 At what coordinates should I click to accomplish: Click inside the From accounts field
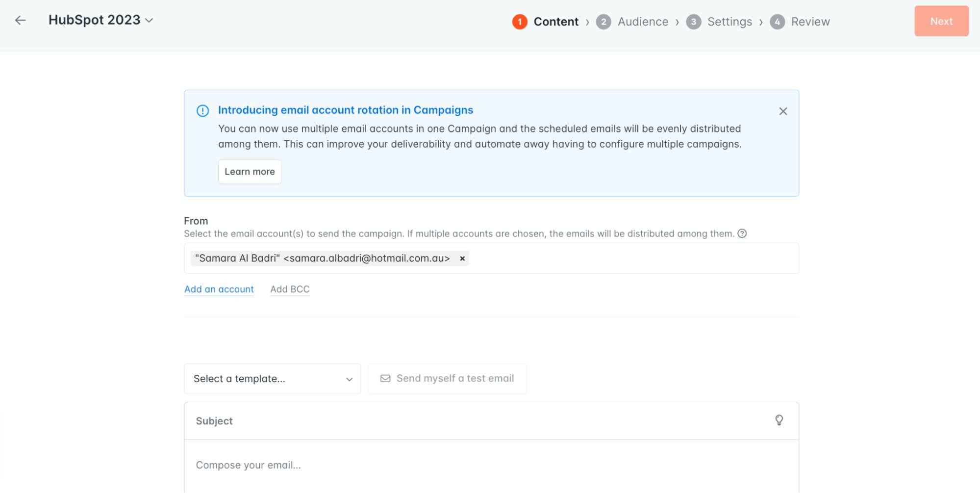point(491,259)
